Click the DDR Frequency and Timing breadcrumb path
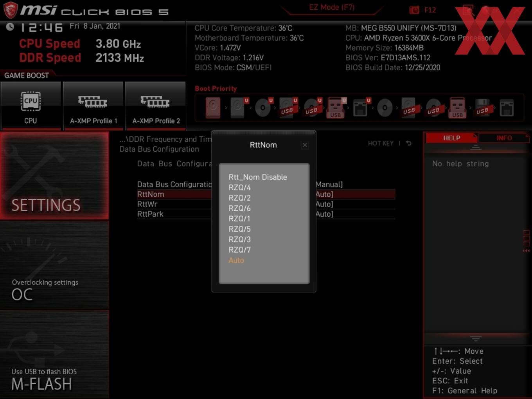This screenshot has height=399, width=532. tap(165, 139)
